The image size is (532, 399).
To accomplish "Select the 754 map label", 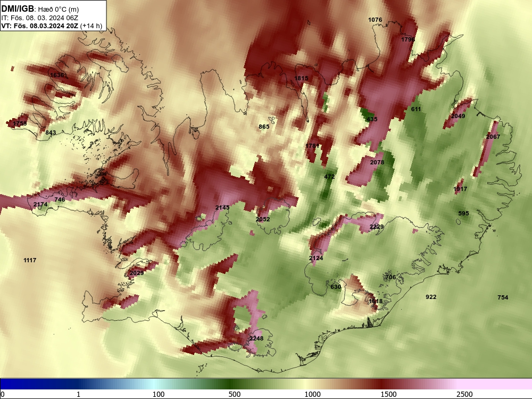I will pyautogui.click(x=503, y=297).
